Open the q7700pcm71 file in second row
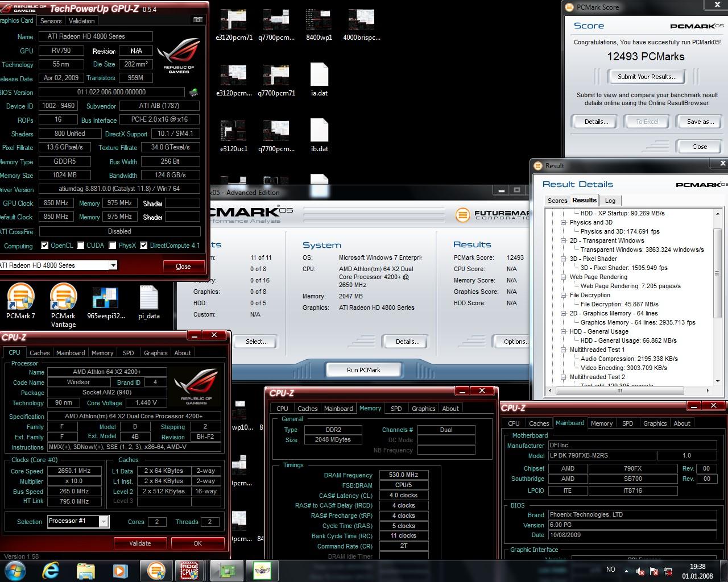 (276, 80)
